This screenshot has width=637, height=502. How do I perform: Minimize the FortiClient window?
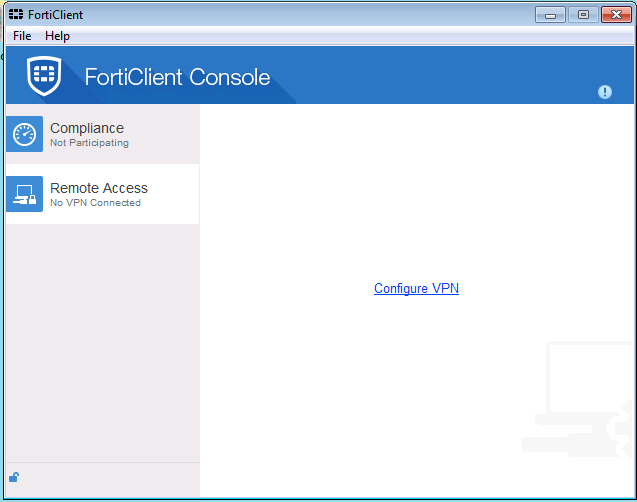(550, 15)
